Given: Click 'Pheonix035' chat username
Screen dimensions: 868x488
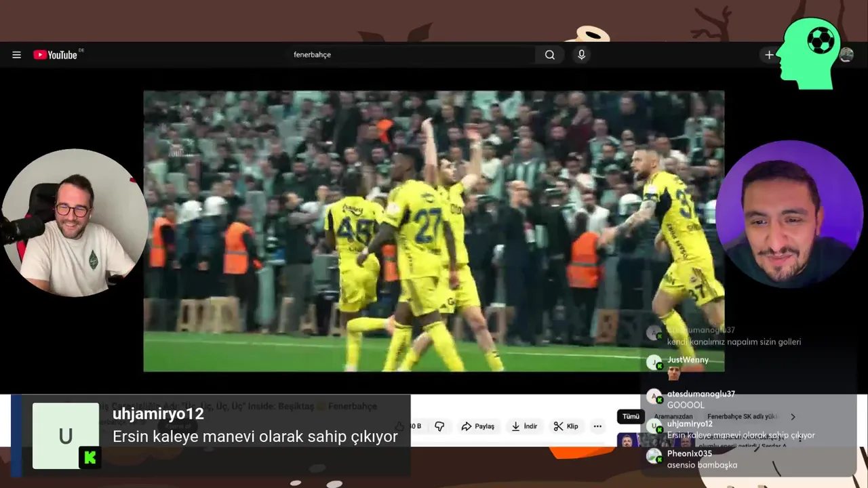Looking at the screenshot, I should pyautogui.click(x=689, y=453).
